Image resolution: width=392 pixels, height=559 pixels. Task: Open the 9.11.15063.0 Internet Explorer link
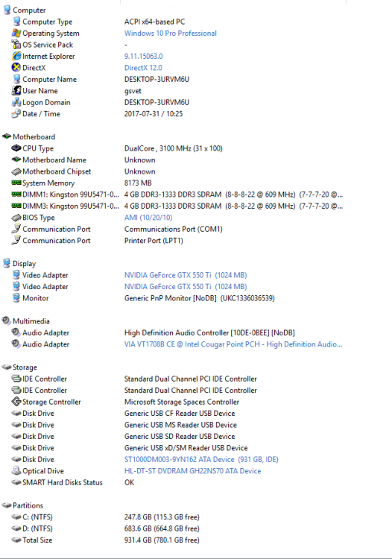144,56
